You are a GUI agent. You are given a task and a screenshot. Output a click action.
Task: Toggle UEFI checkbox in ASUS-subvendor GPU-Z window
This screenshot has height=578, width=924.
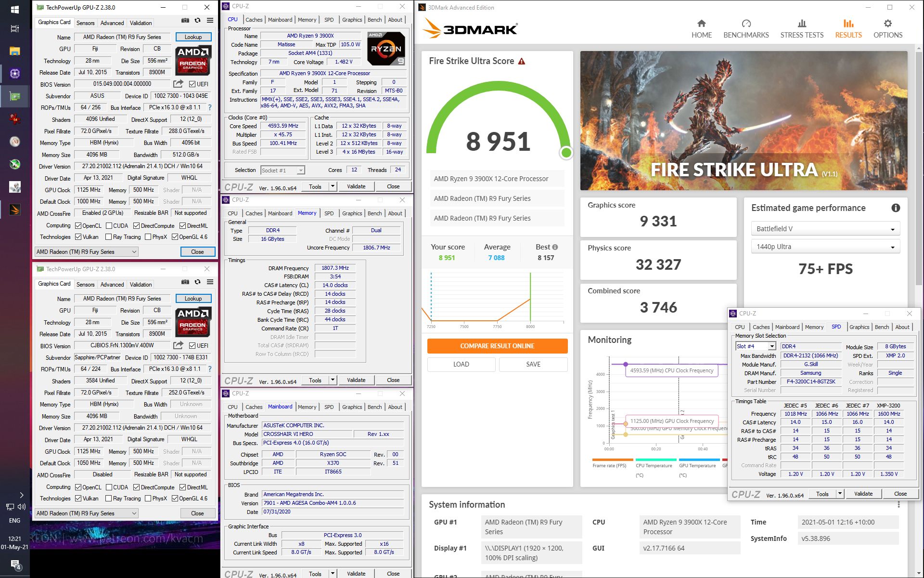[192, 84]
